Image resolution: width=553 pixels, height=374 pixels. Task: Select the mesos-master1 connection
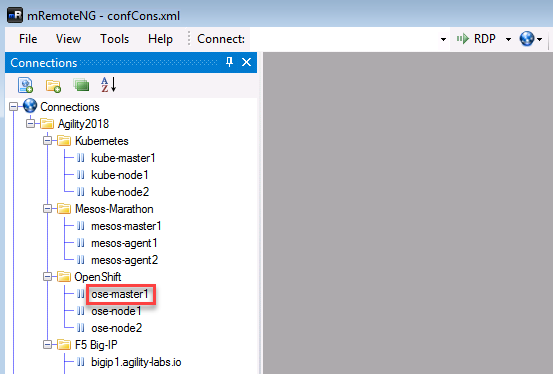126,226
